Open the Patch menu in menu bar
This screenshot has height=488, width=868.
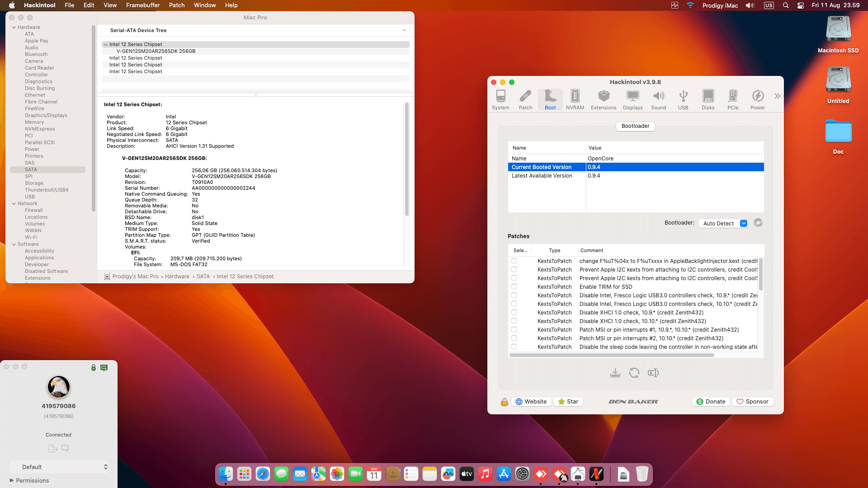point(177,5)
